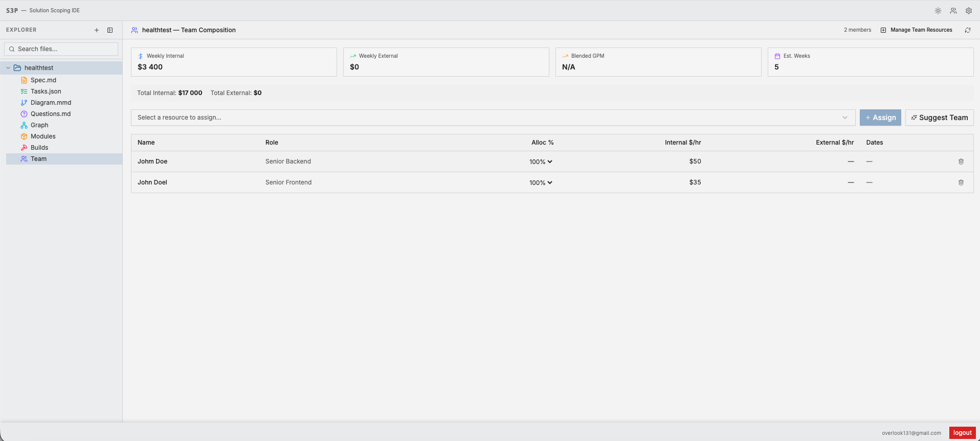The image size is (980, 441).
Task: Click the Senior Frontend role cell
Action: [288, 182]
